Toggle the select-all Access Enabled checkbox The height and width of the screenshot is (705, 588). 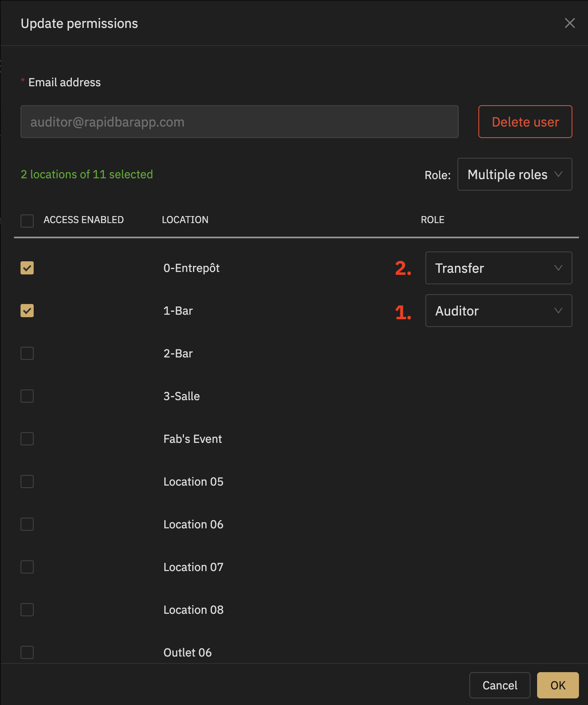pyautogui.click(x=27, y=221)
